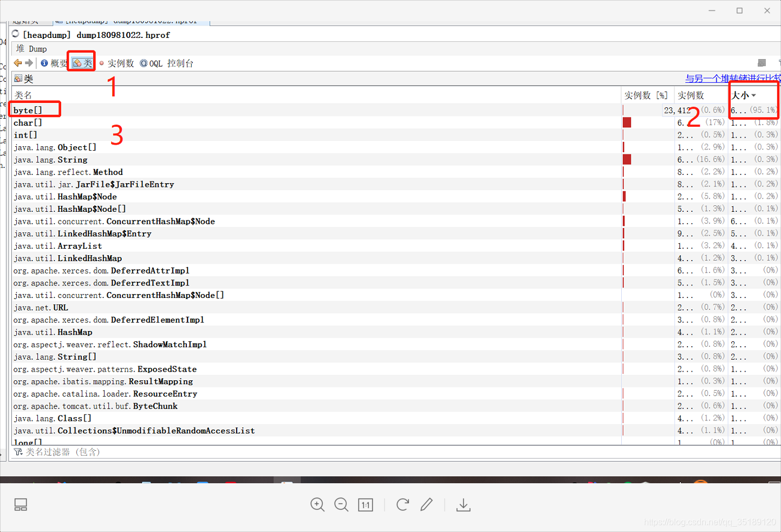The image size is (781, 532).
Task: Click the 类名过滤器 class name filter field
Action: [x=395, y=452]
